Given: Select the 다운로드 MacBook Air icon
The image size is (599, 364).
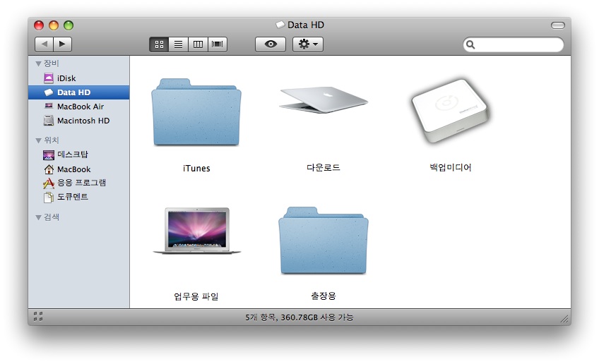Looking at the screenshot, I should pyautogui.click(x=324, y=99).
